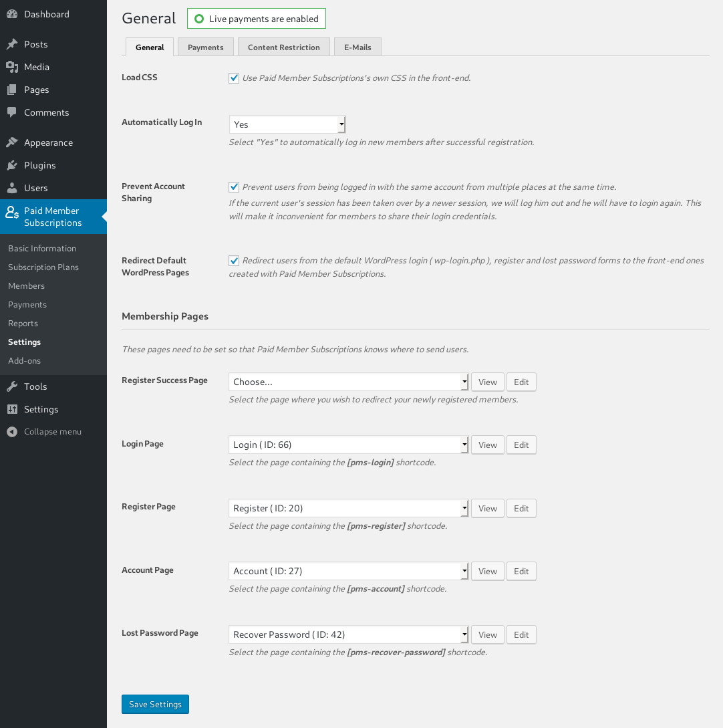
Task: Switch to the Payments tab
Action: (206, 47)
